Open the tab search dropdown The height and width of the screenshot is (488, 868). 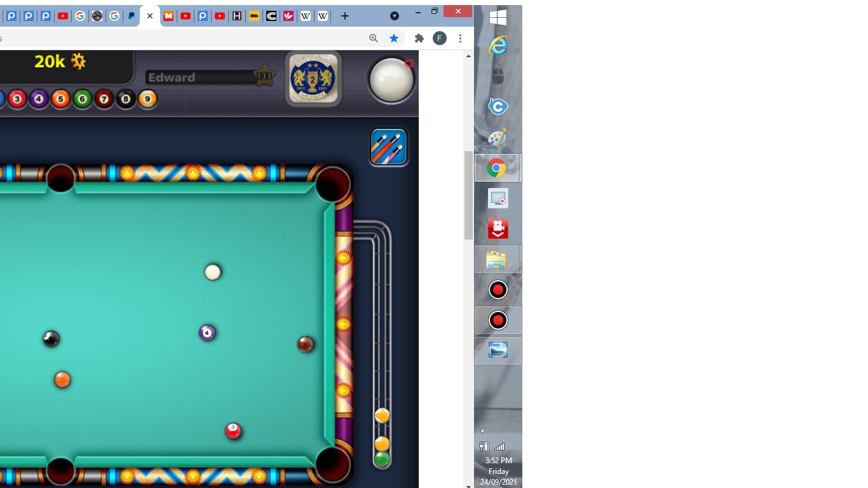[394, 16]
